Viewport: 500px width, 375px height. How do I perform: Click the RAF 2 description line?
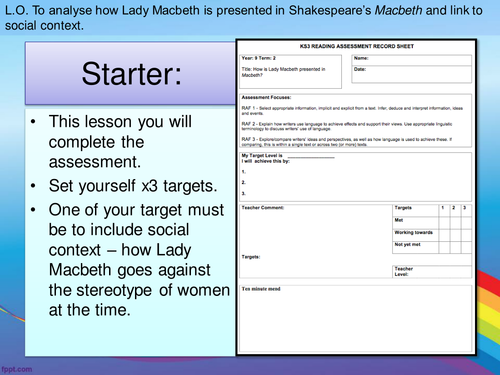click(347, 126)
